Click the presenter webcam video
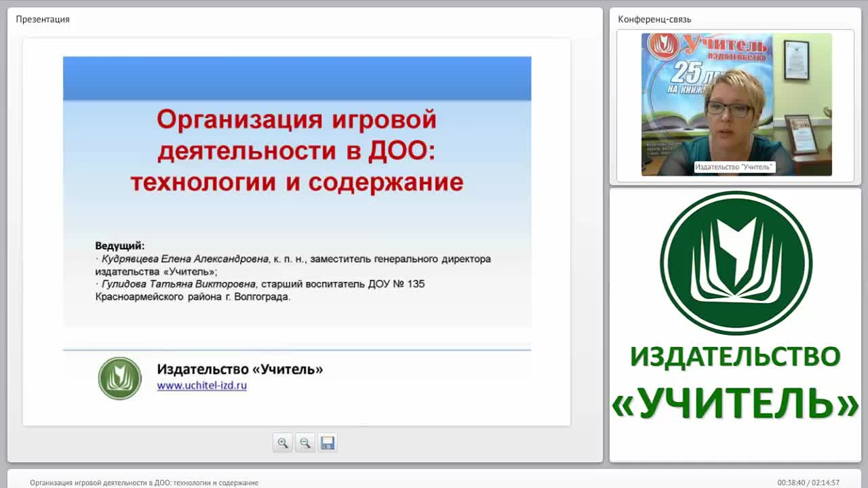The image size is (868, 488). (x=736, y=104)
